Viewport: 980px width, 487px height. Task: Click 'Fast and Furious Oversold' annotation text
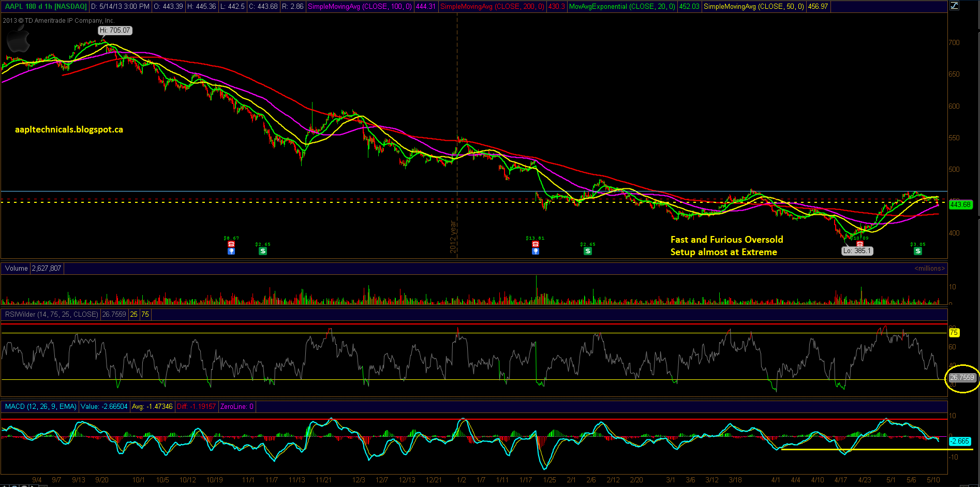pyautogui.click(x=726, y=240)
